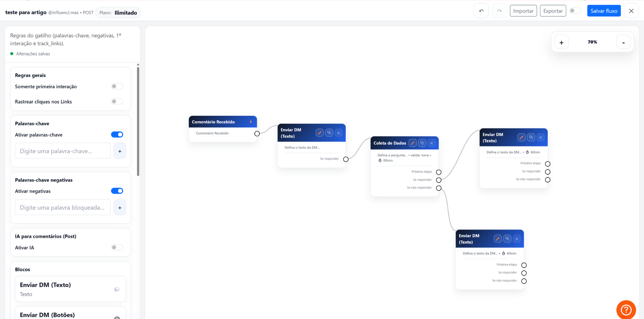Image resolution: width=644 pixels, height=319 pixels.
Task: Click the Alterações salvas status text
Action: point(33,54)
